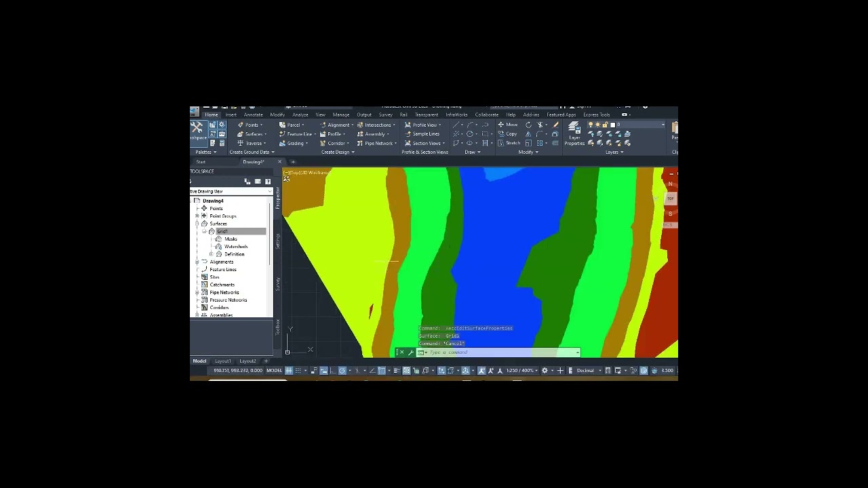Expand the Definition node under Grid1
868x488 pixels.
coord(211,254)
